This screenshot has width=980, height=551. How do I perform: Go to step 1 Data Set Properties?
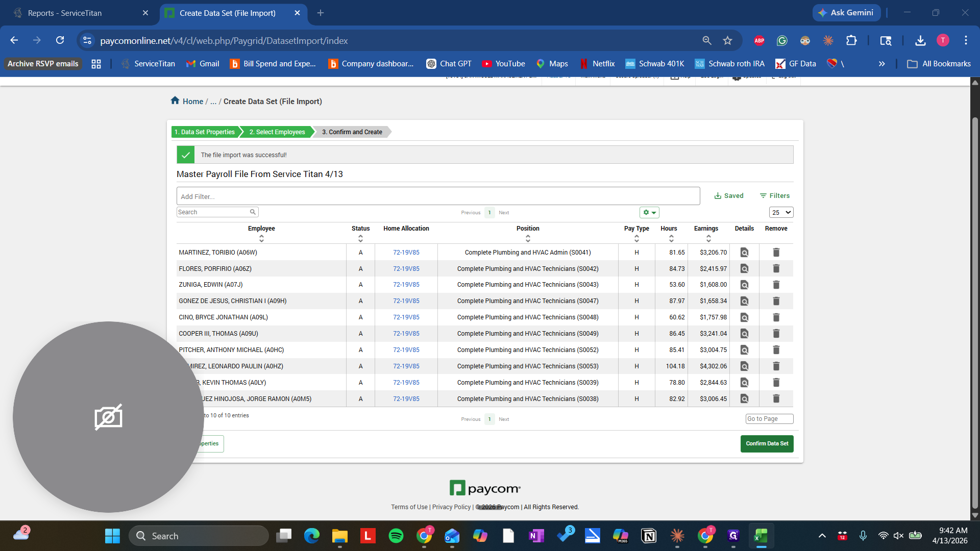[204, 132]
